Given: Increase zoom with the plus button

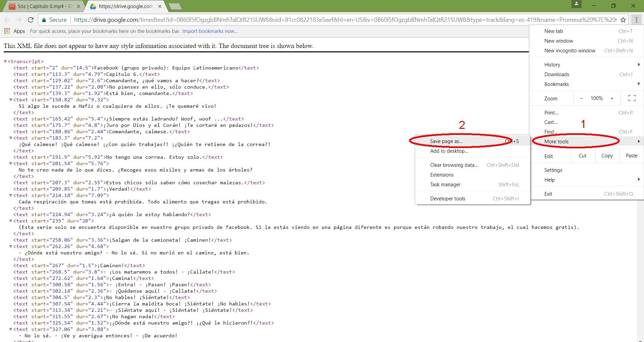Looking at the screenshot, I should point(612,98).
